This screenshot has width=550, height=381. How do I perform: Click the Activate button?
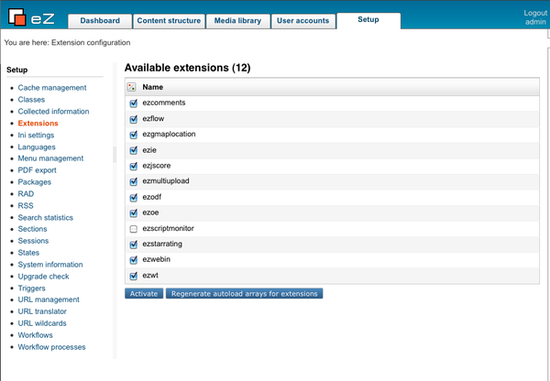144,294
